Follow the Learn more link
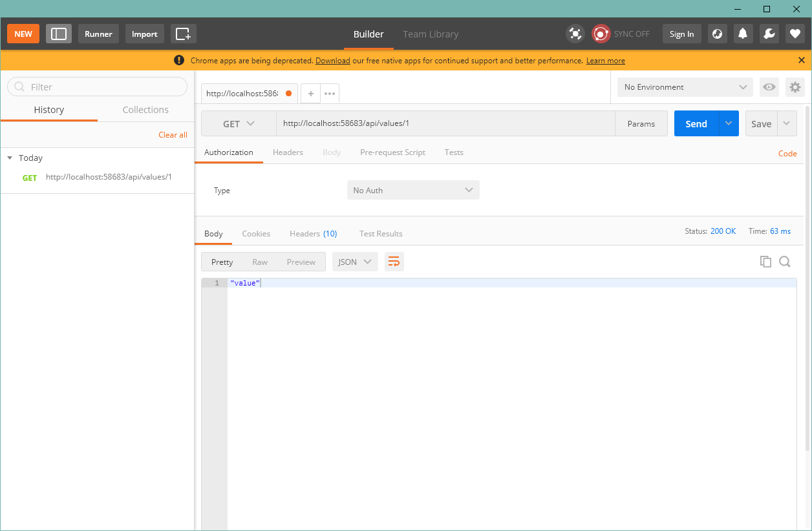This screenshot has width=812, height=531. coord(606,60)
